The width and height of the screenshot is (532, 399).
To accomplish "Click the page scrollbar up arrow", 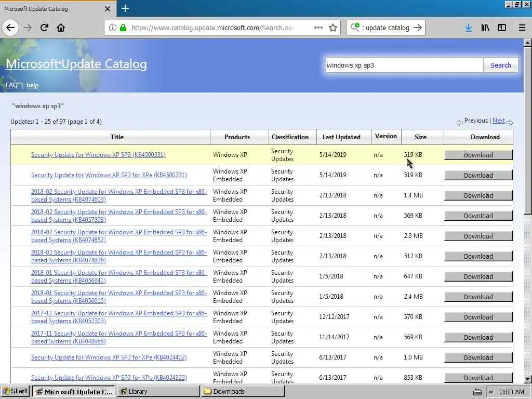I will (x=528, y=43).
